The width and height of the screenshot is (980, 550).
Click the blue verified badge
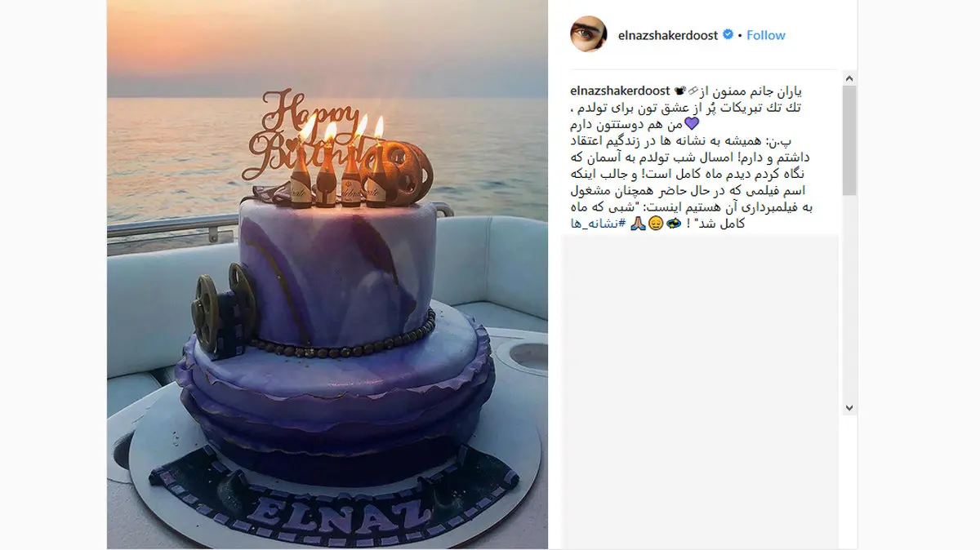coord(728,35)
